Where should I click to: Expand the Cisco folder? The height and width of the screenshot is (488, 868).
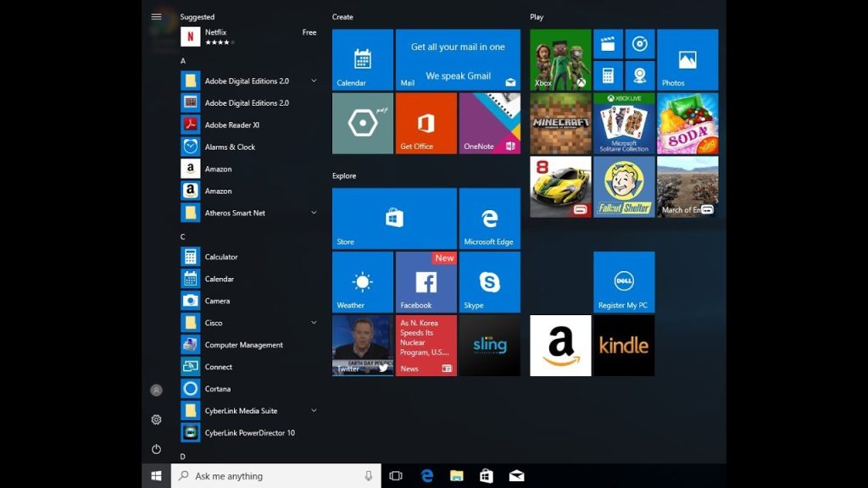[x=314, y=323]
